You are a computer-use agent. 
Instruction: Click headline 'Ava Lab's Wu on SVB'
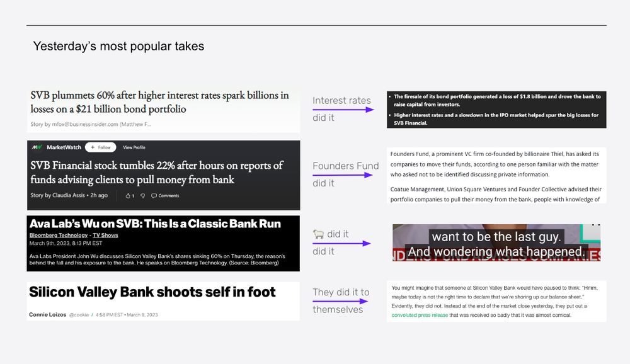coord(155,224)
